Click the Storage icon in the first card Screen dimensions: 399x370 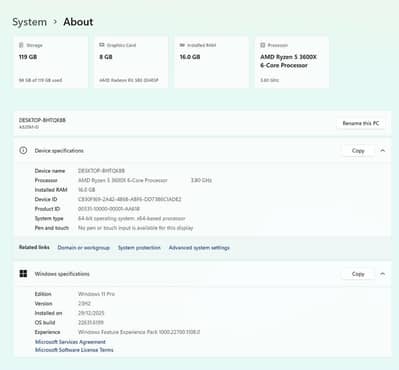click(x=21, y=45)
